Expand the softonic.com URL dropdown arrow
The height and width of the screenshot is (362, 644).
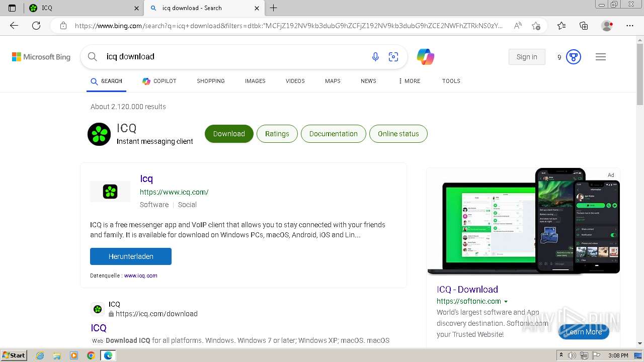tap(506, 302)
